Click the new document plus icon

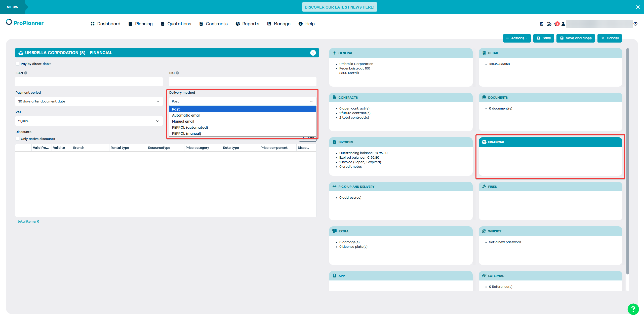pyautogui.click(x=549, y=24)
